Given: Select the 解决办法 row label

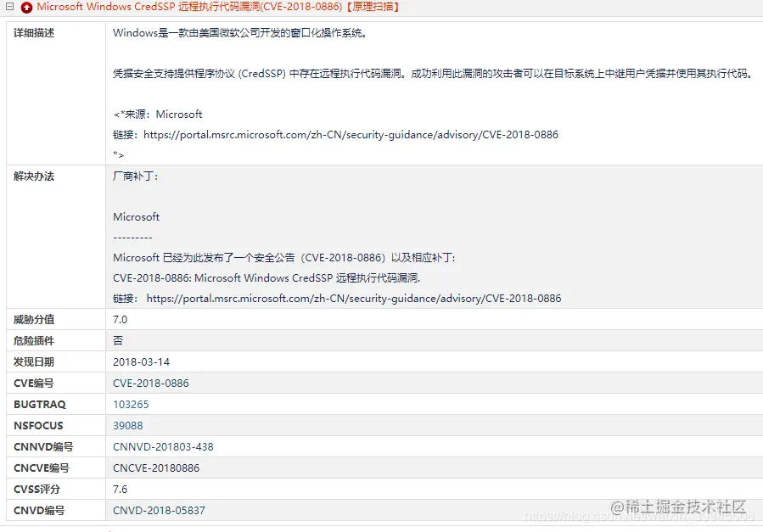Looking at the screenshot, I should pyautogui.click(x=34, y=176).
